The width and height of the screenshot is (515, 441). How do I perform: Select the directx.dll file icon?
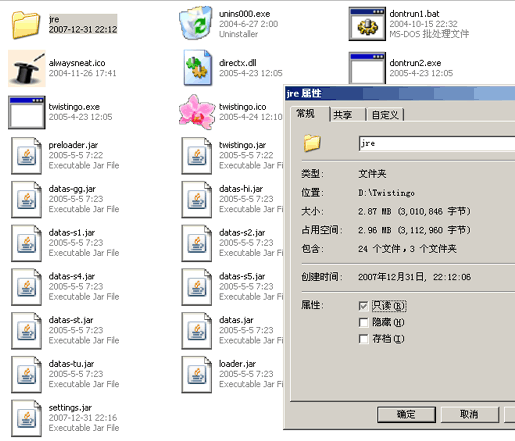(198, 68)
